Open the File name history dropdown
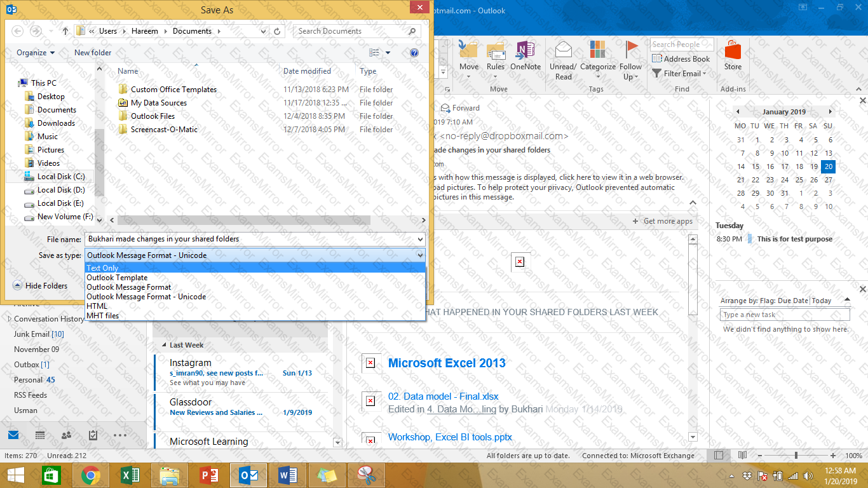 tap(419, 240)
